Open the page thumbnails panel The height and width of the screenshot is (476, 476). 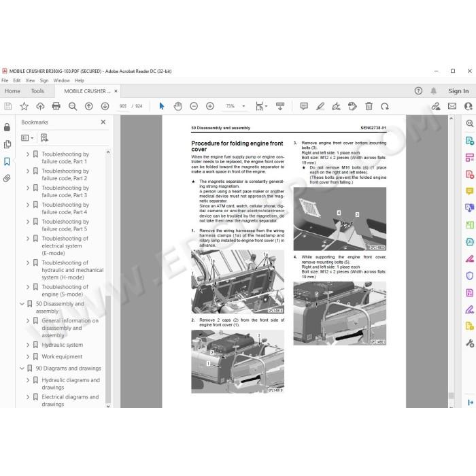click(7, 144)
